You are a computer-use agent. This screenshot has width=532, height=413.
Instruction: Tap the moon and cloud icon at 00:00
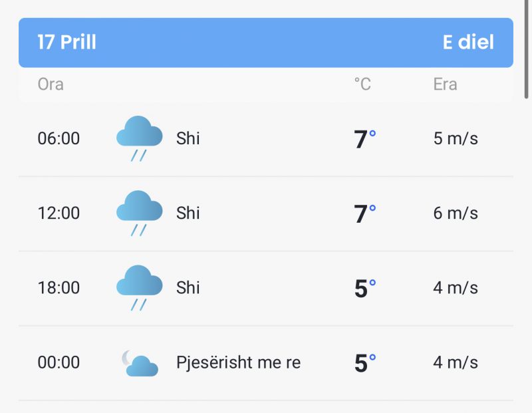[140, 363]
